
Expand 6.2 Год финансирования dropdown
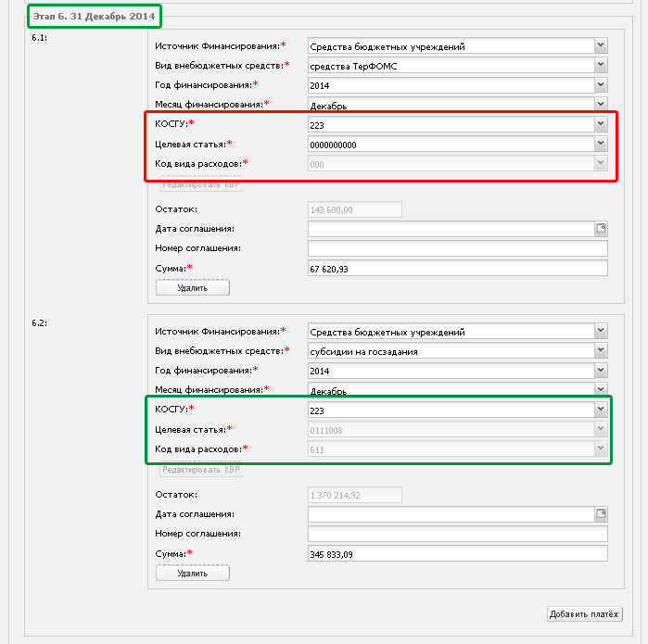point(601,370)
